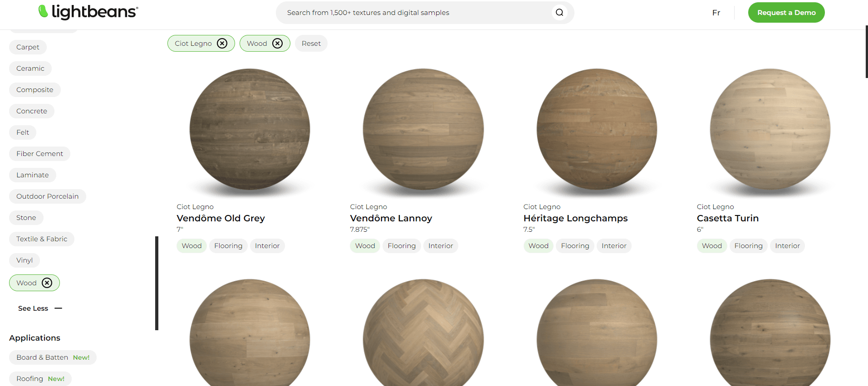Click Flooring tag under Vendôme Lannoy
Image resolution: width=868 pixels, height=386 pixels.
pos(402,246)
